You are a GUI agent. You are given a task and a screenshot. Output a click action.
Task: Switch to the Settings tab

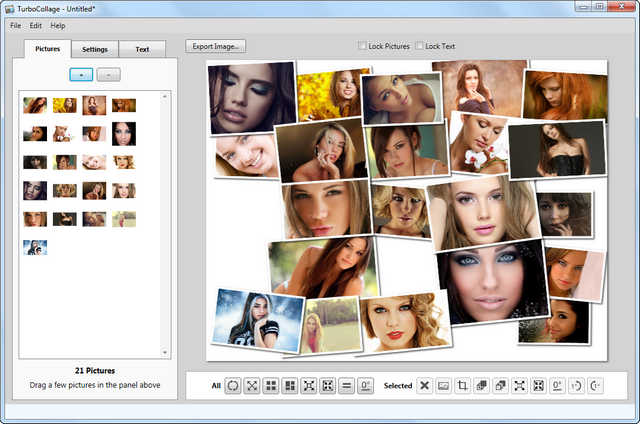[x=95, y=49]
